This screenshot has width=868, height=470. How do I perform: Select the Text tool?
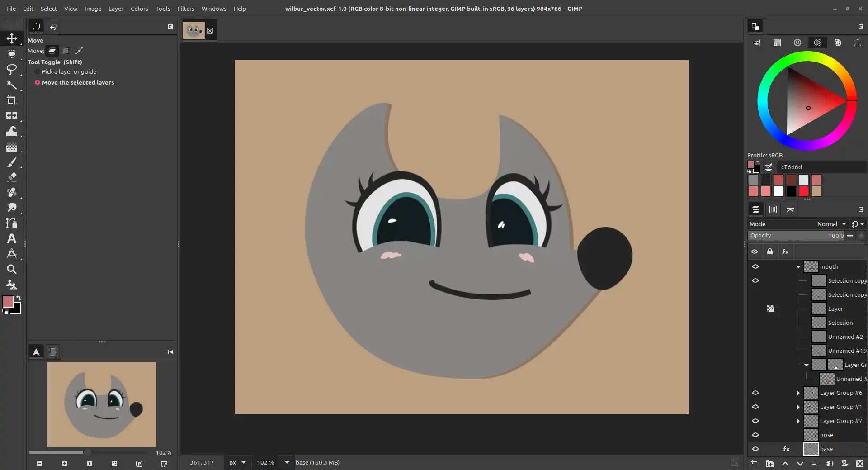tap(12, 238)
